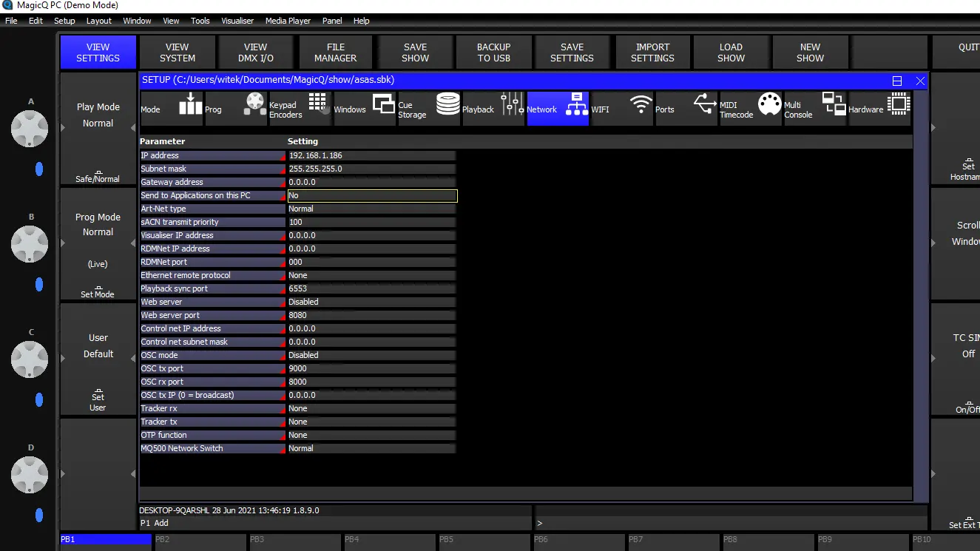This screenshot has height=551, width=980.
Task: Select the IP address setting value
Action: point(371,155)
